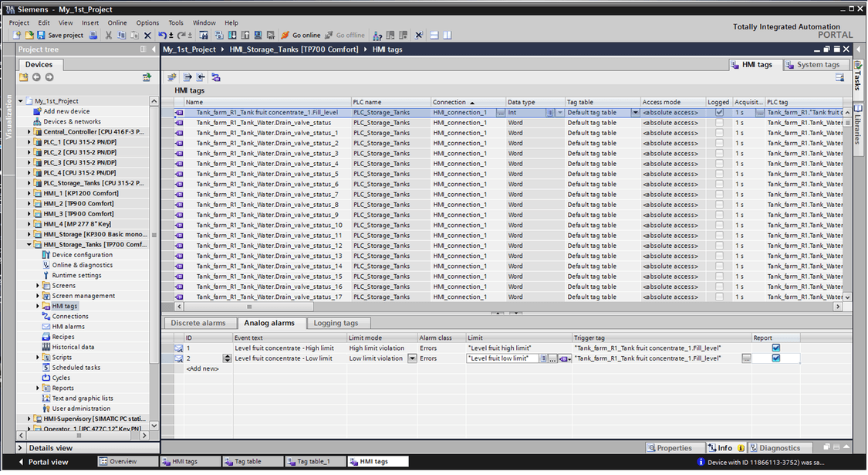The width and height of the screenshot is (868, 475).
Task: Enable Logged for Drain_valve_status_1 tag
Action: click(719, 133)
